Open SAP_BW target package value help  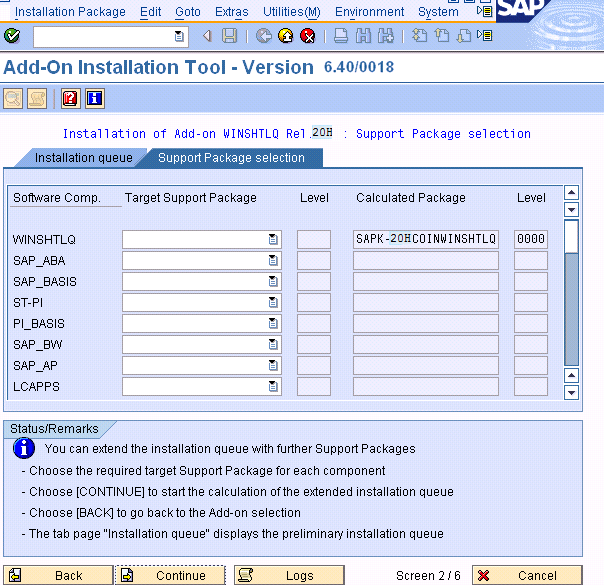pyautogui.click(x=273, y=344)
